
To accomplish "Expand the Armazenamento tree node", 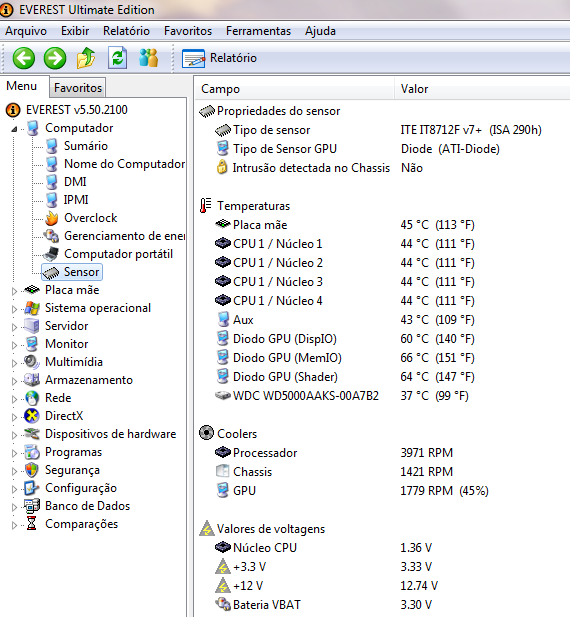I will click(x=14, y=381).
